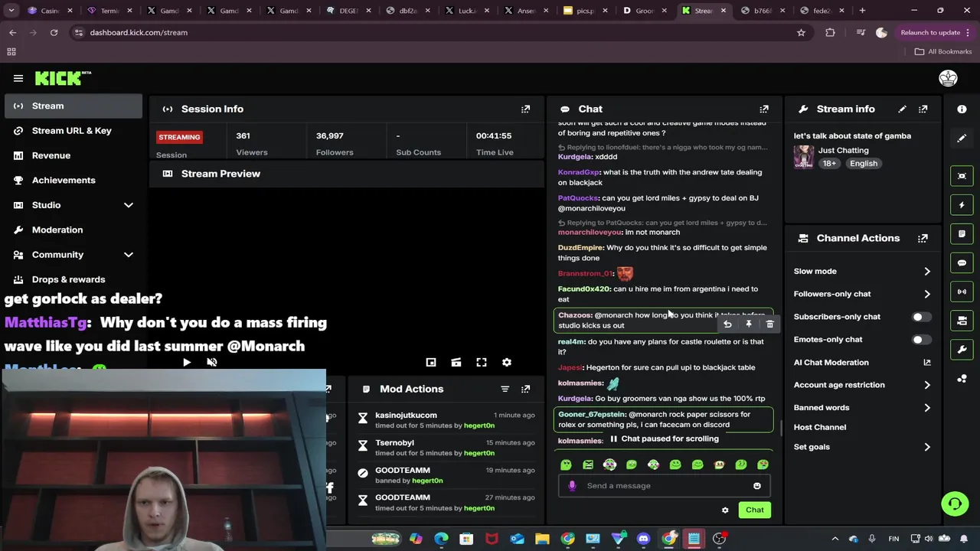
Task: Enable picture-in-picture for the stream preview
Action: (431, 363)
